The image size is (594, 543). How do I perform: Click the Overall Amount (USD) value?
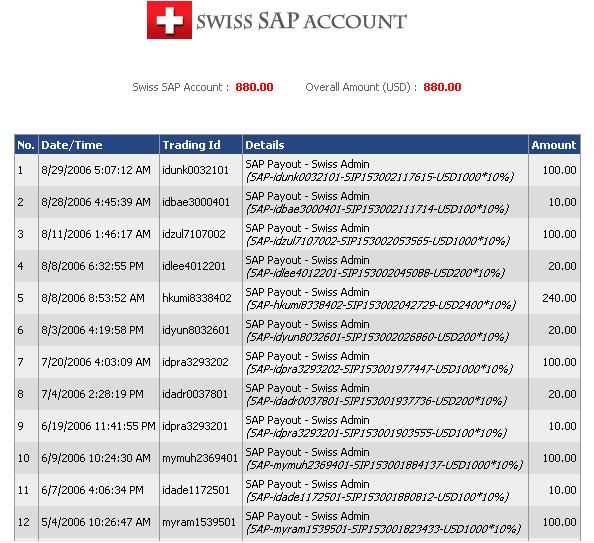coord(442,87)
